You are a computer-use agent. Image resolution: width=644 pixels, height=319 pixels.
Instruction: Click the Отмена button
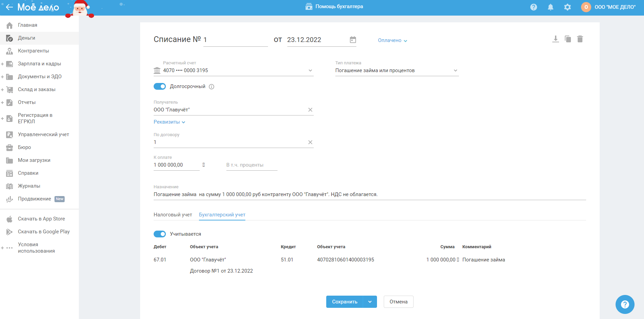pyautogui.click(x=398, y=302)
